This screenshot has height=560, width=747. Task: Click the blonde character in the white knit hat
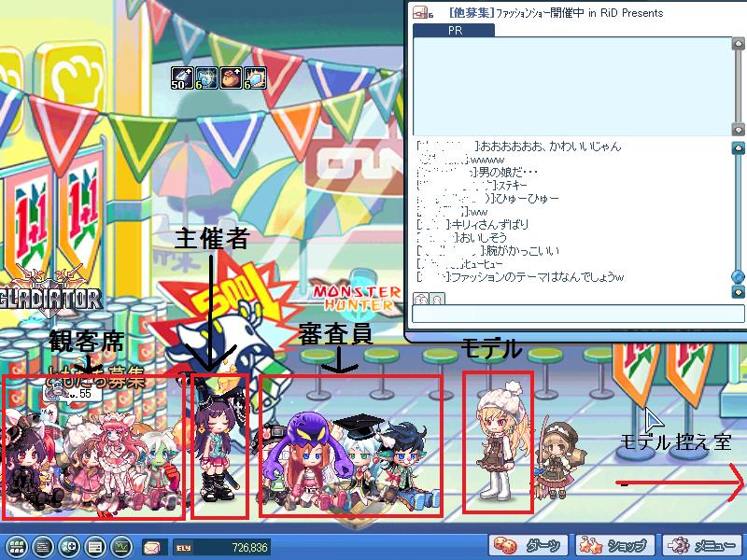point(499,441)
